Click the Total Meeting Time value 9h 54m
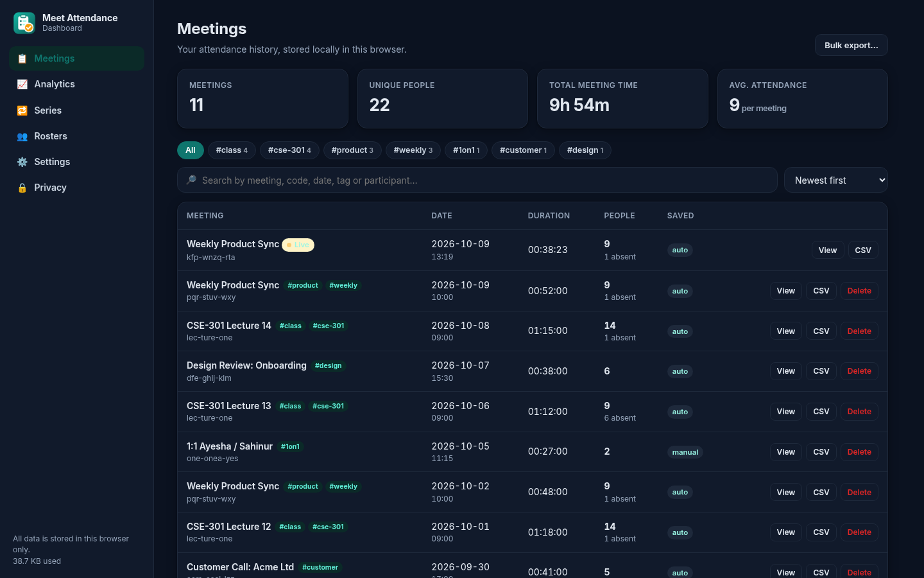This screenshot has height=578, width=924. 579,105
